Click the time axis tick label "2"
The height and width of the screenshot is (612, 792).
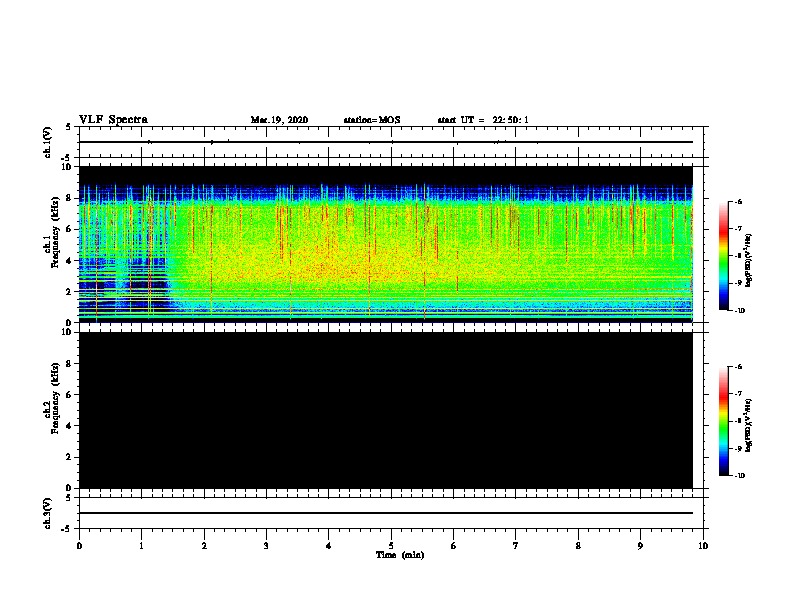(204, 545)
